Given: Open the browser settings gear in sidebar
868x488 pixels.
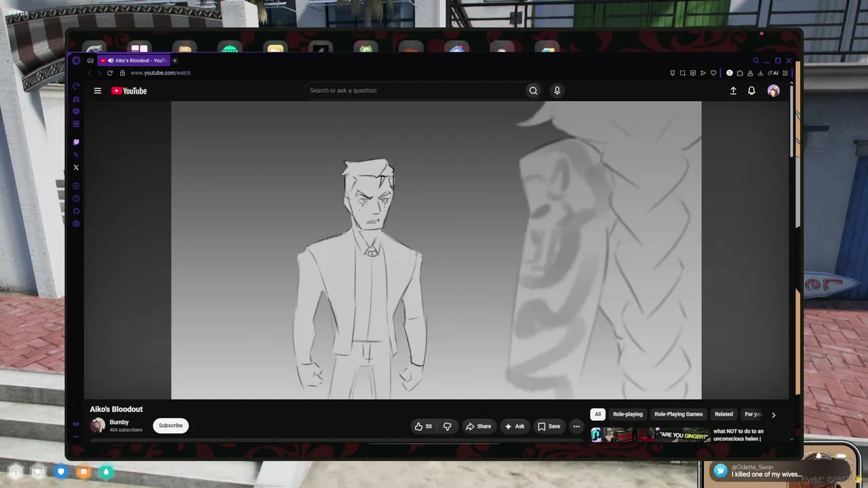Looking at the screenshot, I should [x=76, y=224].
